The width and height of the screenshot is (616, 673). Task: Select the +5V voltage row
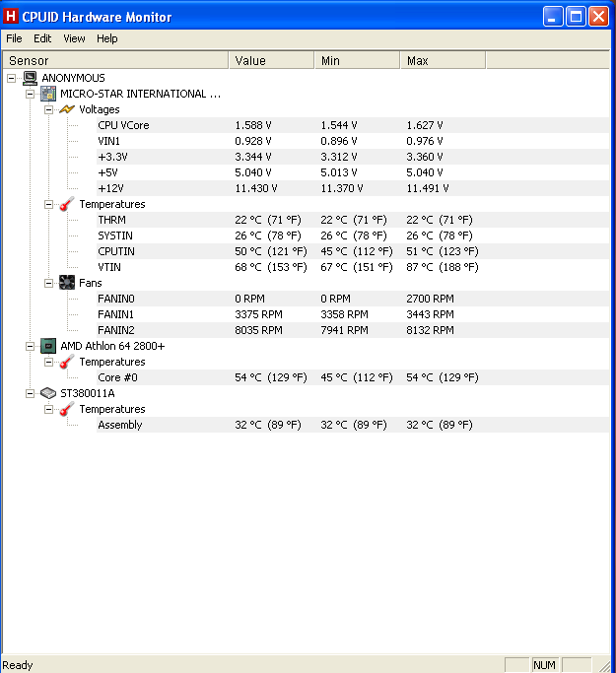click(x=353, y=172)
